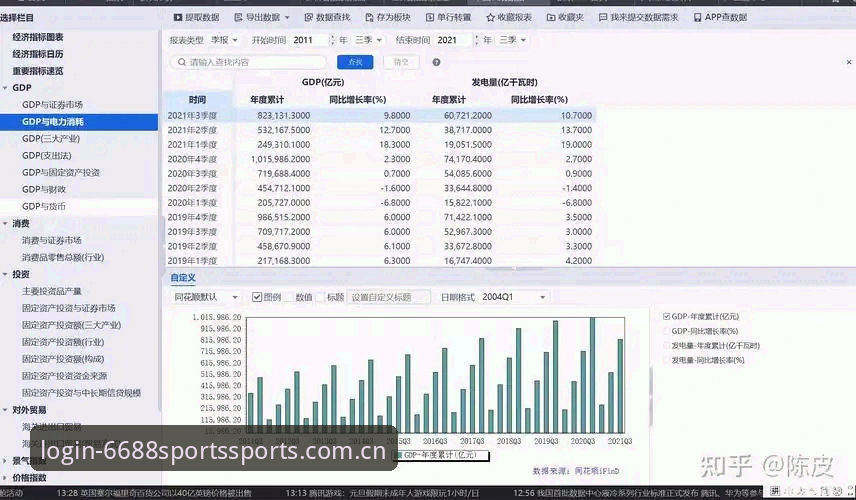Click the cell 1,015,986.2000
The height and width of the screenshot is (500, 856).
[281, 159]
